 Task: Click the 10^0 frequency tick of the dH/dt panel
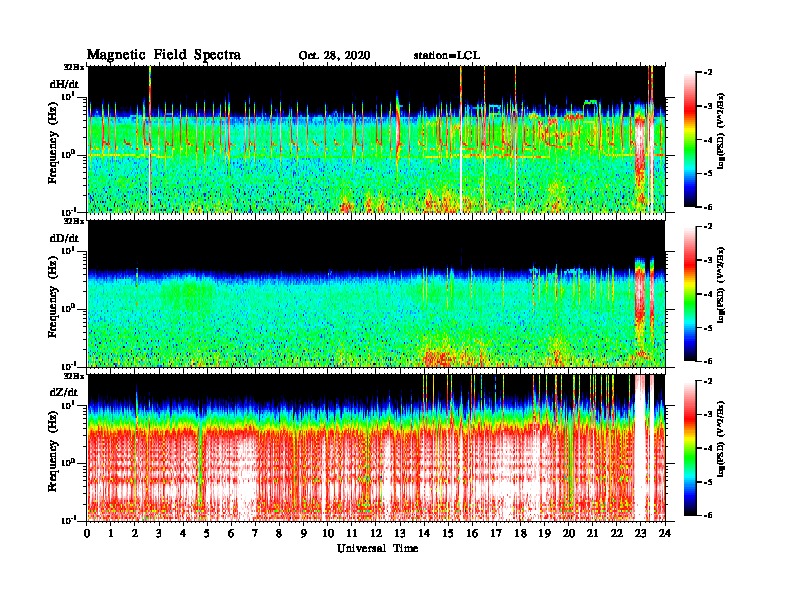pos(68,154)
